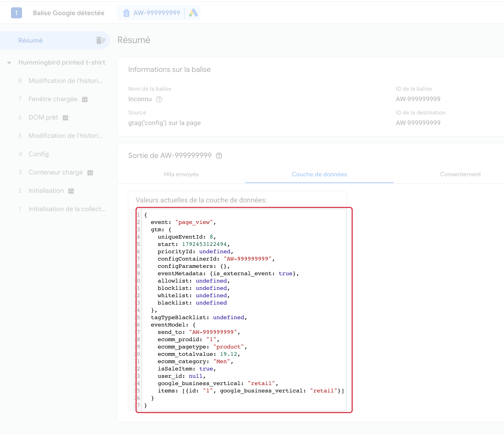This screenshot has height=435, width=504.
Task: Click the tagTypeBlacklist: undefined line
Action: pos(199,318)
